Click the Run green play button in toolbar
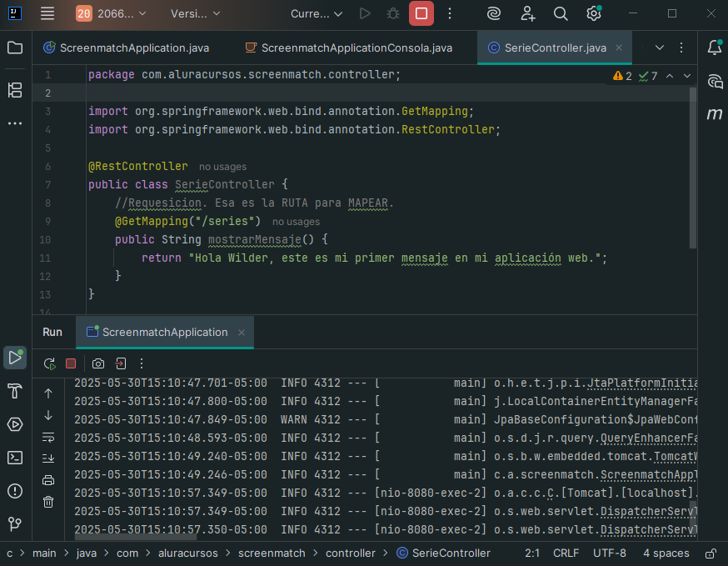Image resolution: width=728 pixels, height=566 pixels. [365, 13]
